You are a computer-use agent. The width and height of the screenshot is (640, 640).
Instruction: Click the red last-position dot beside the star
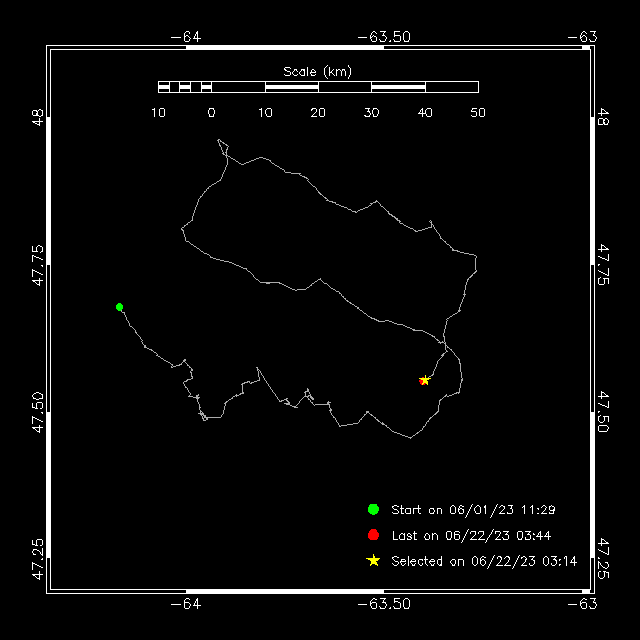point(421,381)
